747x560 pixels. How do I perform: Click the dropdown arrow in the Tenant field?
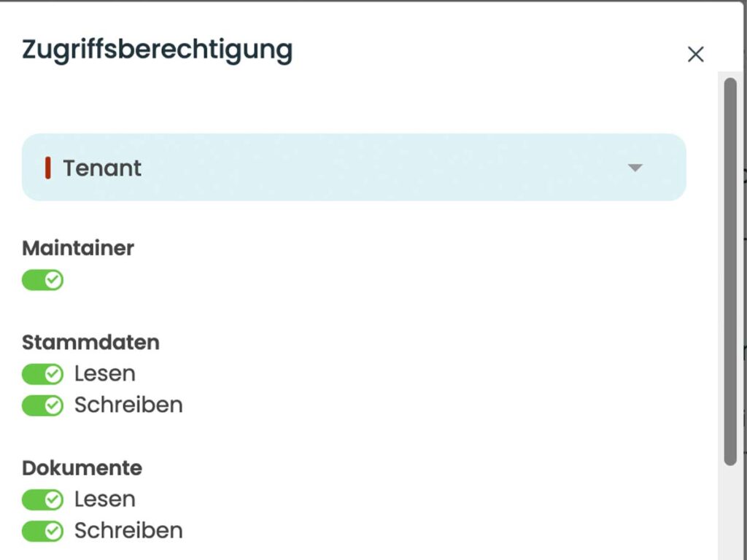coord(635,168)
